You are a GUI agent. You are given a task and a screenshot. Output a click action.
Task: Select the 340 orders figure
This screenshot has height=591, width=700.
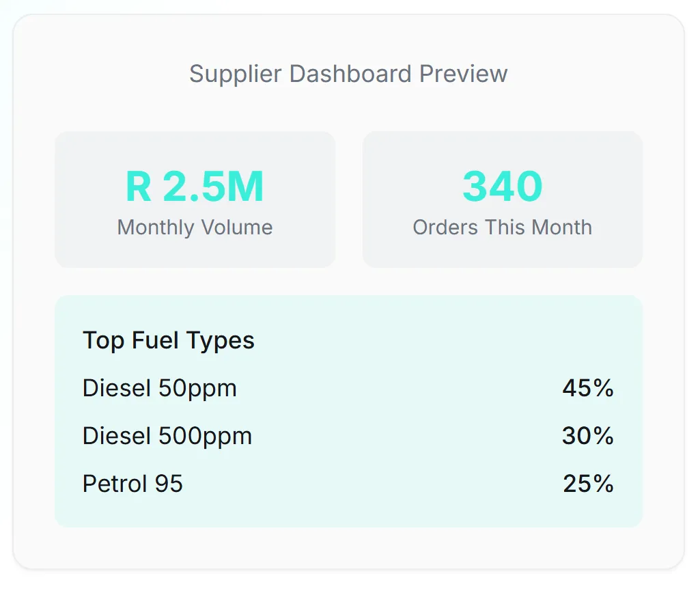point(503,187)
